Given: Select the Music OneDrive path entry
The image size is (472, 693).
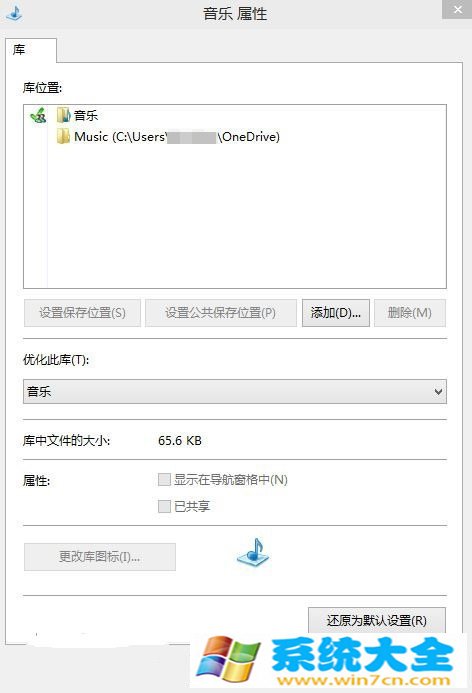Looking at the screenshot, I should tap(168, 137).
